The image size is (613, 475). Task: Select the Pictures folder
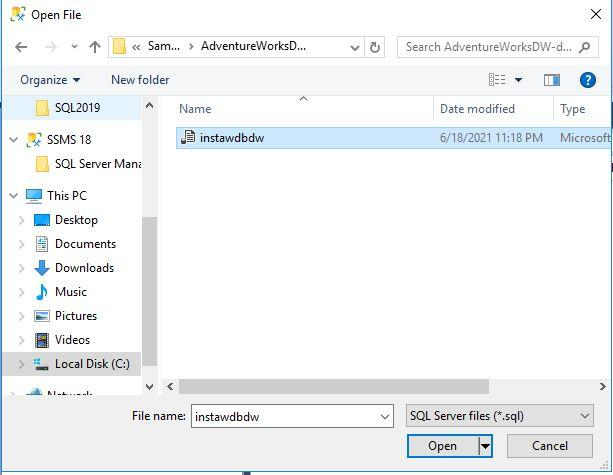click(76, 316)
